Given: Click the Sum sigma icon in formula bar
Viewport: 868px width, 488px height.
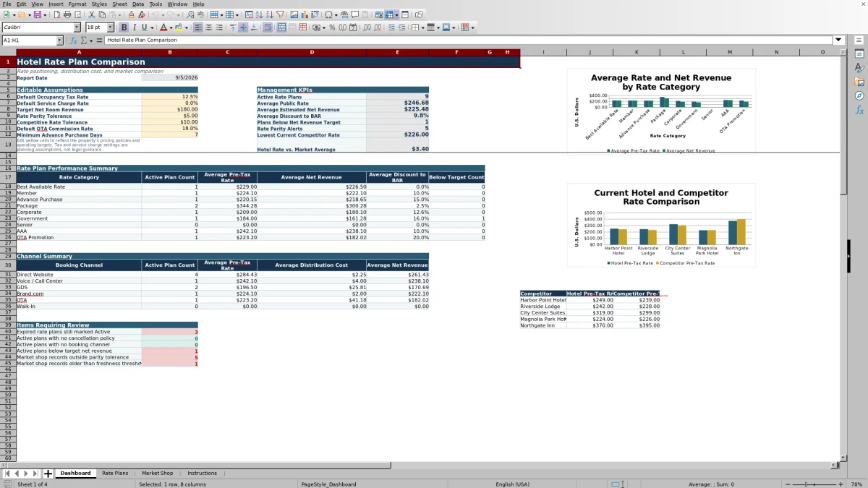Looking at the screenshot, I should coord(84,40).
